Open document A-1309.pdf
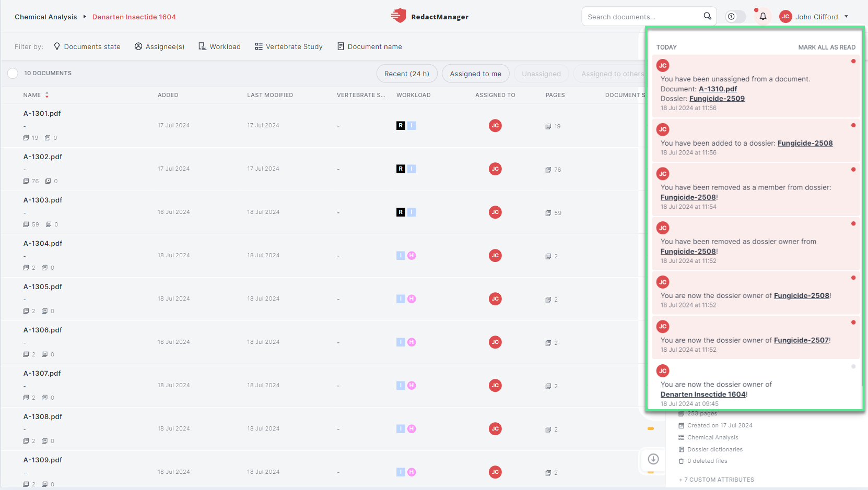868x490 pixels. (43, 460)
